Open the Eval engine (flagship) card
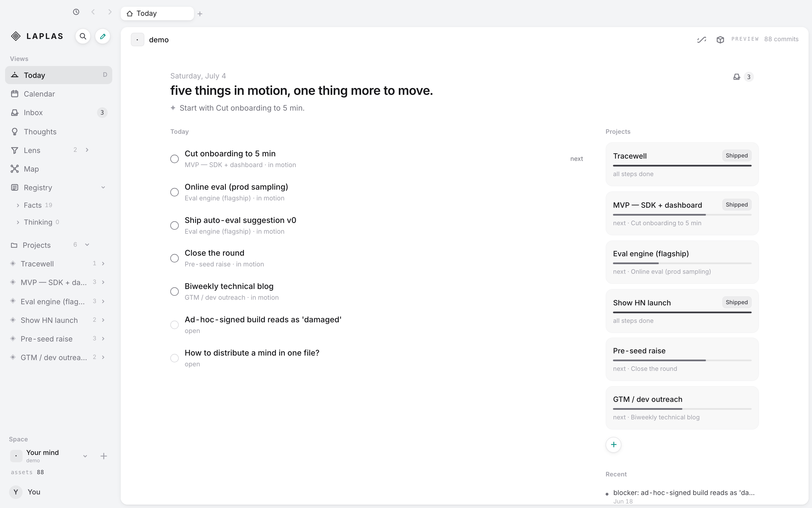The width and height of the screenshot is (812, 508). (x=682, y=262)
